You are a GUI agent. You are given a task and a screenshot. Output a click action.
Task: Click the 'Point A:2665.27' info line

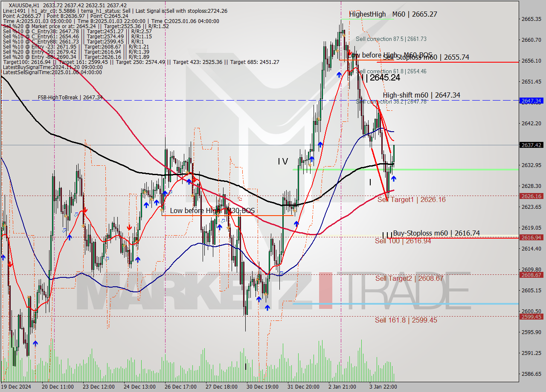[65, 16]
